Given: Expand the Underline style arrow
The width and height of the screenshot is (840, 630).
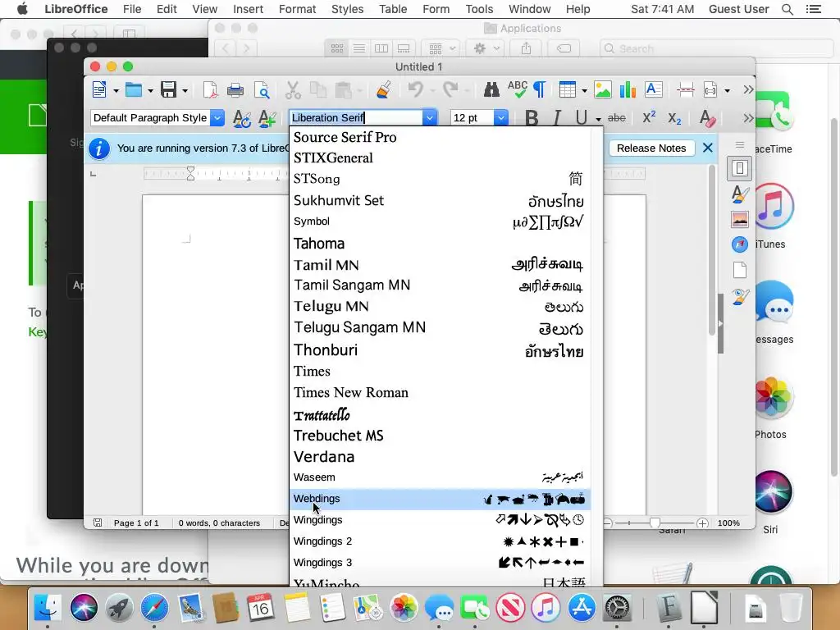Looking at the screenshot, I should [x=598, y=120].
